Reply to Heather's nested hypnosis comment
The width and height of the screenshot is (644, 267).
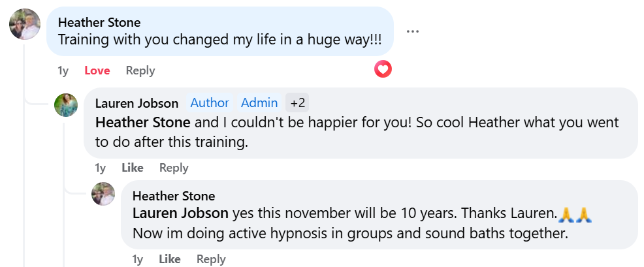[211, 259]
